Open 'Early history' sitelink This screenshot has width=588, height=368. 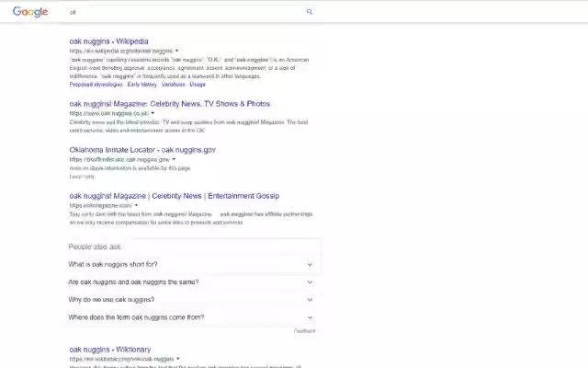(142, 85)
